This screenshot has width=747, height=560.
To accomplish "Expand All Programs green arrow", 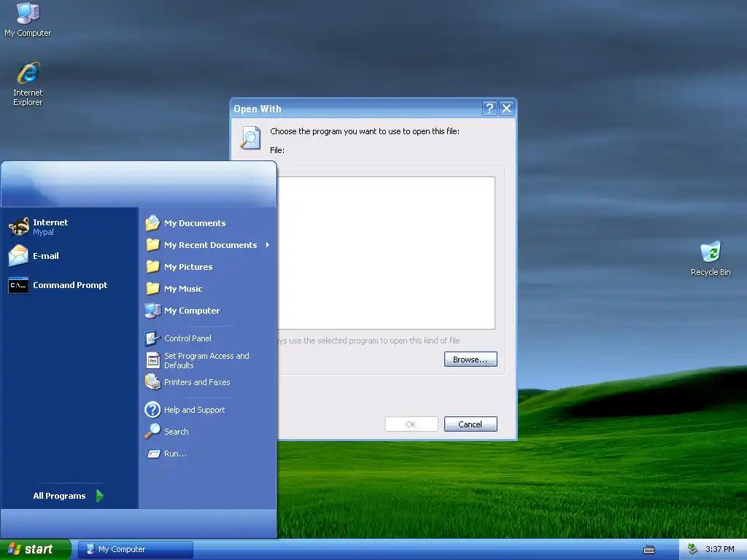I will coord(99,496).
